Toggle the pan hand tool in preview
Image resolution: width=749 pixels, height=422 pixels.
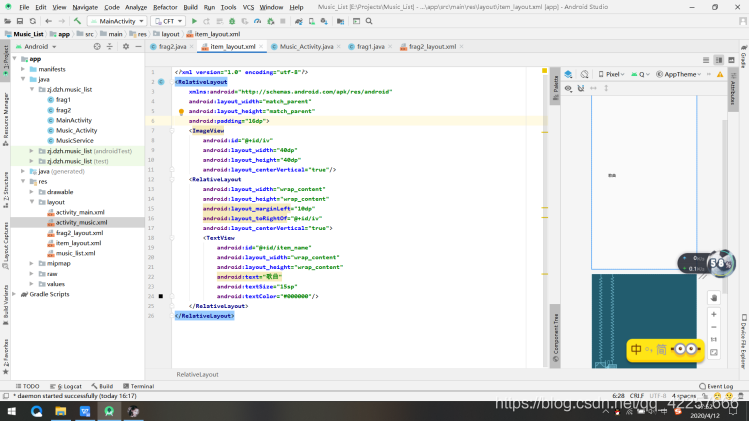(713, 297)
